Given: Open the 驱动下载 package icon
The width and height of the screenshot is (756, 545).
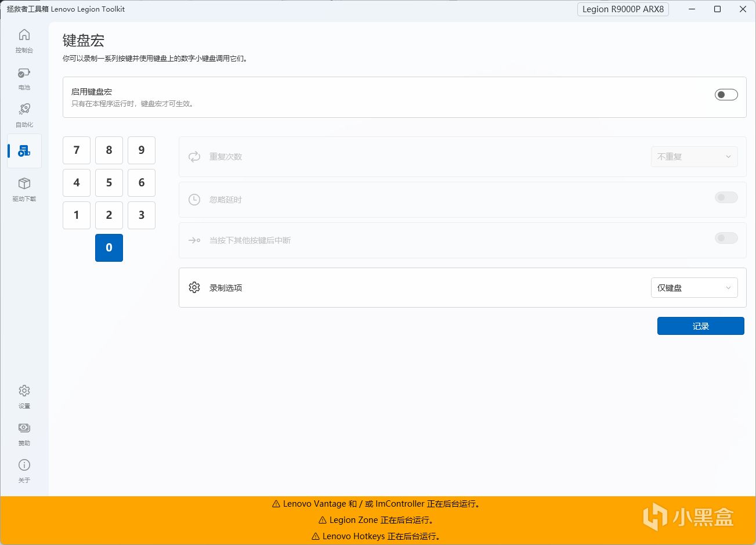Looking at the screenshot, I should tap(24, 183).
